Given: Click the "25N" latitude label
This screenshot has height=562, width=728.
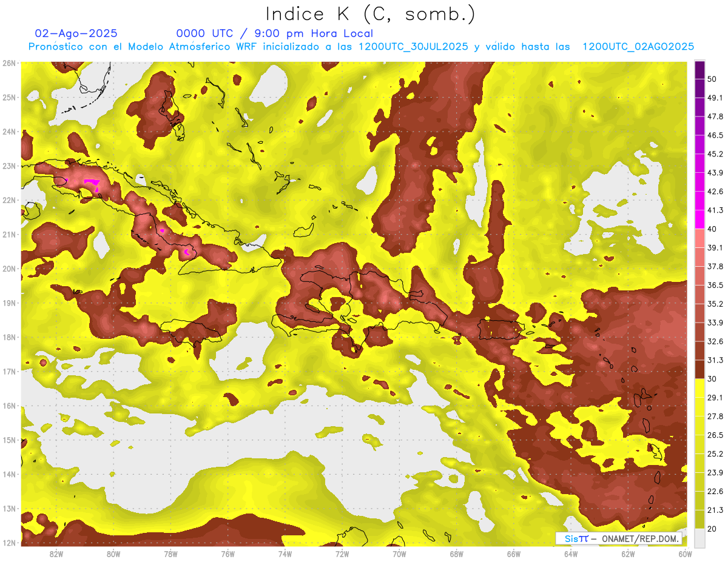Looking at the screenshot, I should 9,97.
